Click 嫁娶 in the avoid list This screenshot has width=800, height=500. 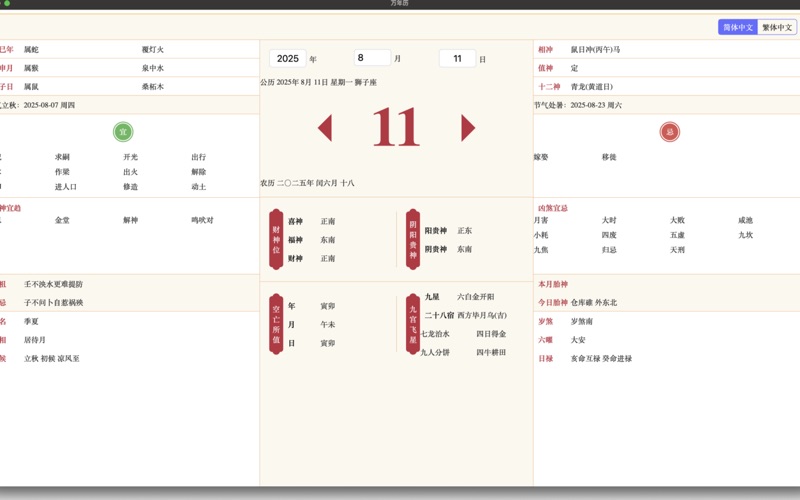[x=541, y=157]
